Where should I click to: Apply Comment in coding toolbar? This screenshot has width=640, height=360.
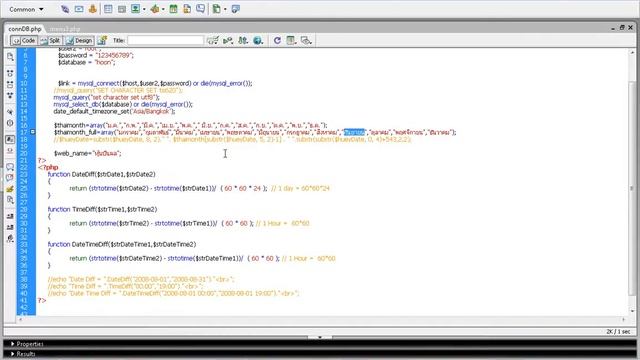click(10, 167)
